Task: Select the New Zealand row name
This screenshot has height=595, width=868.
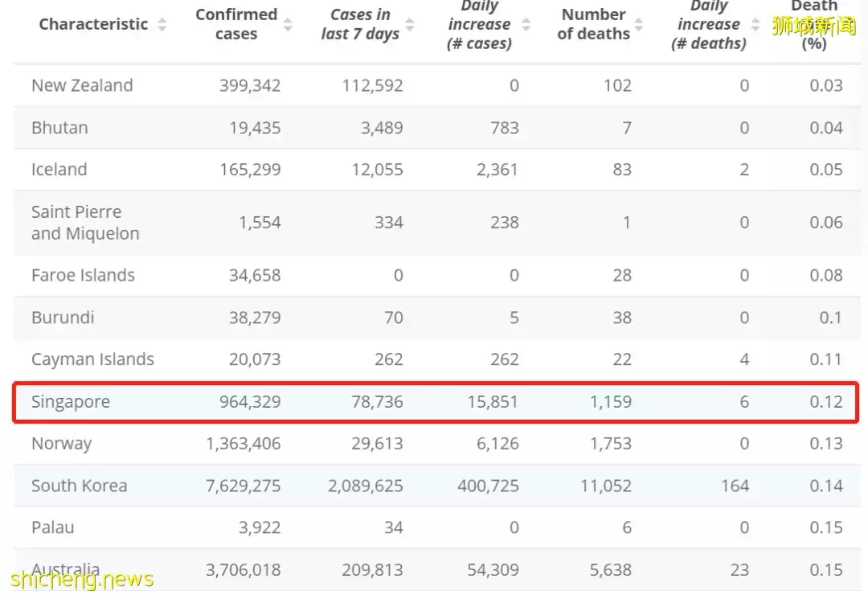Action: click(82, 85)
